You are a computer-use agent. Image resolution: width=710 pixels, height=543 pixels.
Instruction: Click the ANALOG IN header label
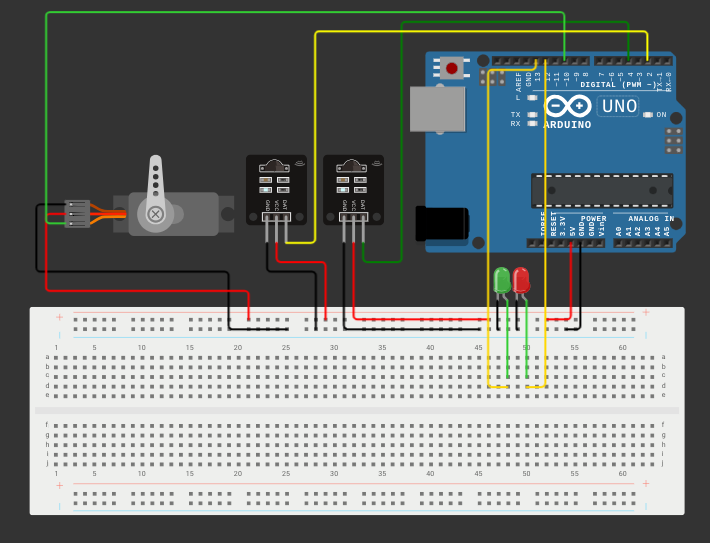click(651, 219)
